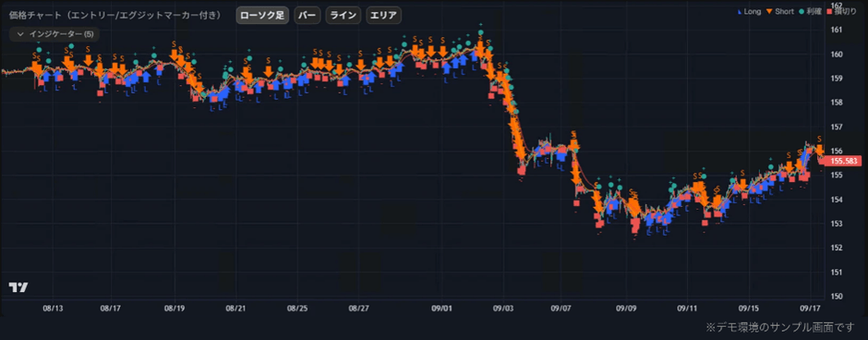Click the 155.583 current price label
Screen dimensions: 868x340
pyautogui.click(x=845, y=161)
